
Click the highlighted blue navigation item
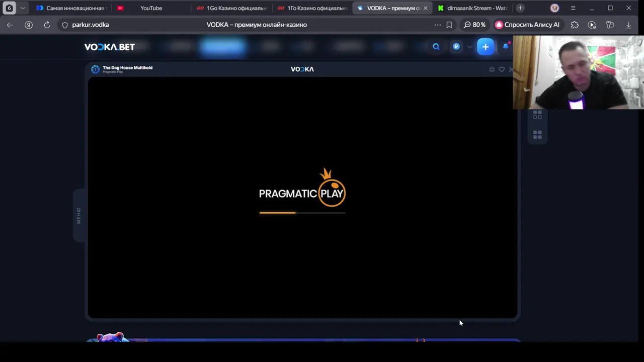(x=222, y=47)
